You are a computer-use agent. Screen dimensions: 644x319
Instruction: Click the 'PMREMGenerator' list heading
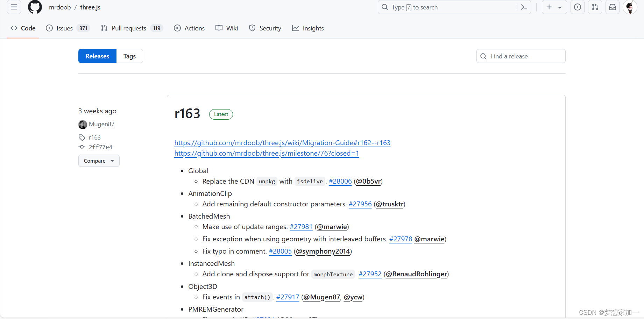[215, 309]
